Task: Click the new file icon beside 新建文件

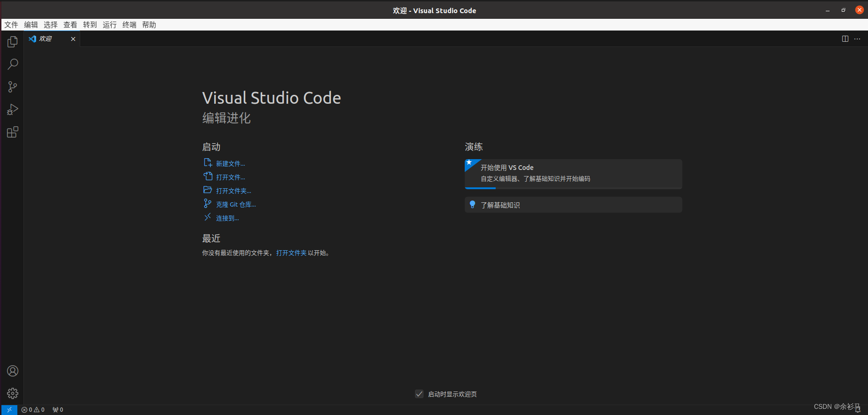Action: tap(208, 162)
